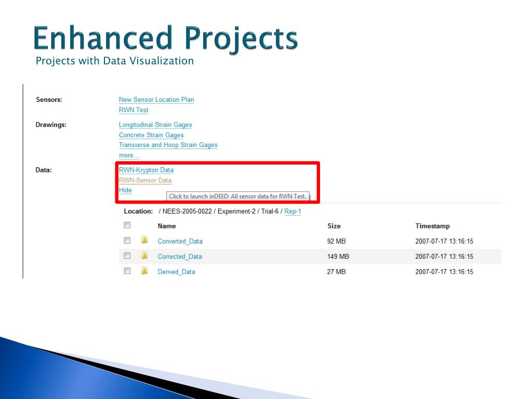Click the 27 MB size value

(x=336, y=272)
